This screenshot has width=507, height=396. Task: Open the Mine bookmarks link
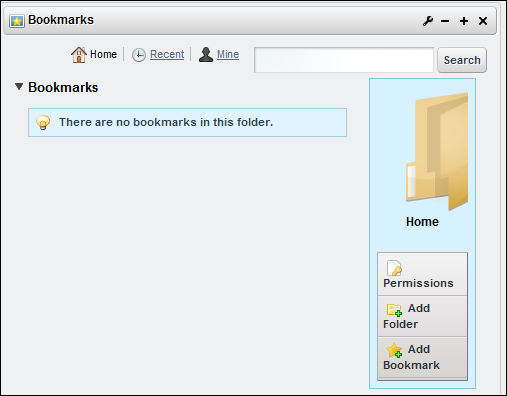[x=228, y=54]
